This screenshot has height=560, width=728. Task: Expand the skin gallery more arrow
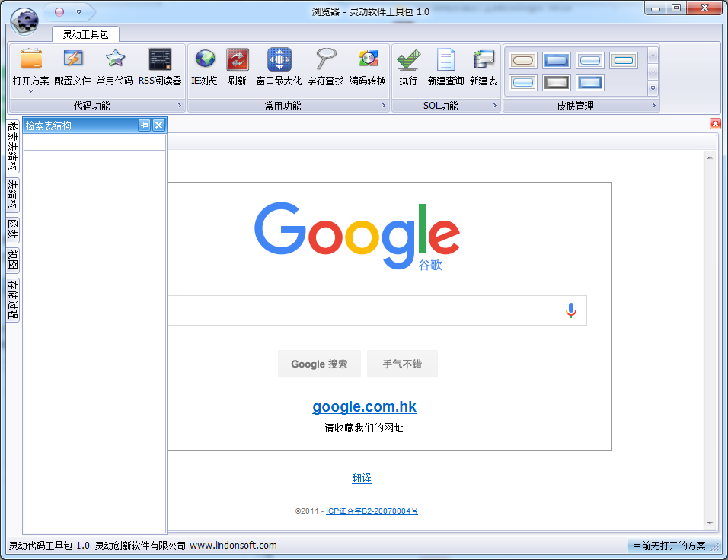click(x=653, y=88)
